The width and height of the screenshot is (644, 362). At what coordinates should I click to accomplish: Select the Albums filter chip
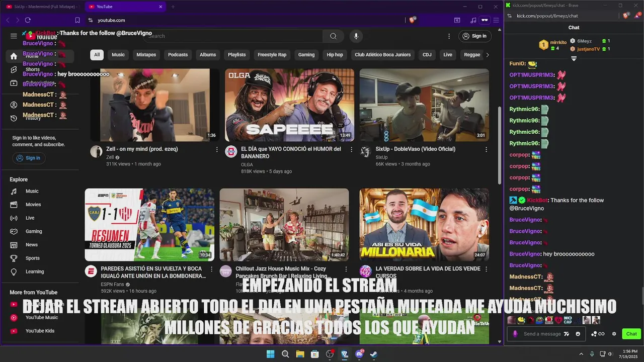coord(208,55)
